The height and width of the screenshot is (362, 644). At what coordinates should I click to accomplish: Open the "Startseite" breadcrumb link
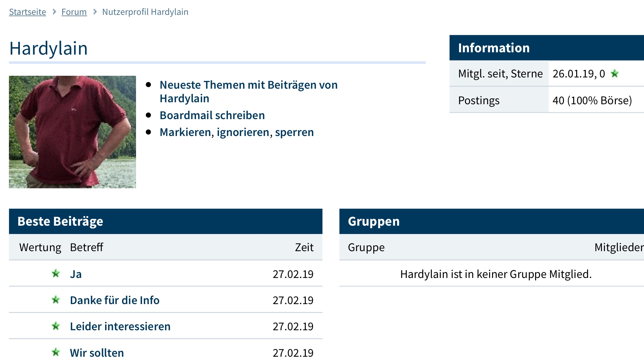27,12
